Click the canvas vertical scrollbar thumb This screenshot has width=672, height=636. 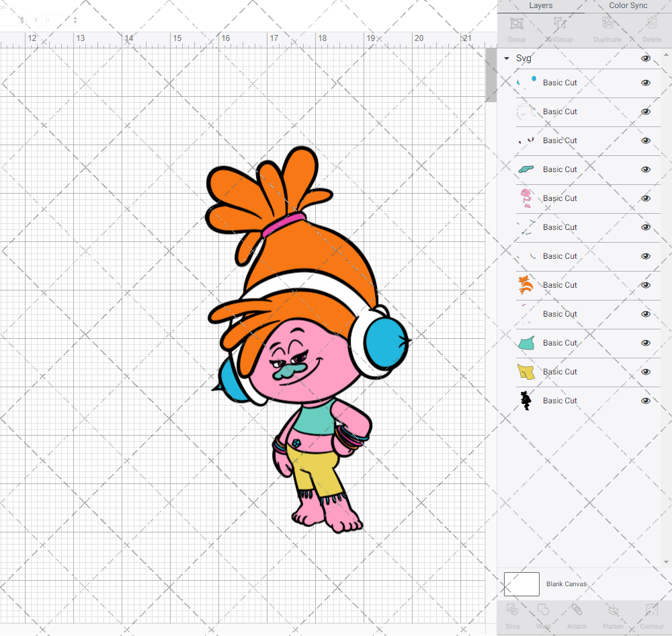click(491, 75)
